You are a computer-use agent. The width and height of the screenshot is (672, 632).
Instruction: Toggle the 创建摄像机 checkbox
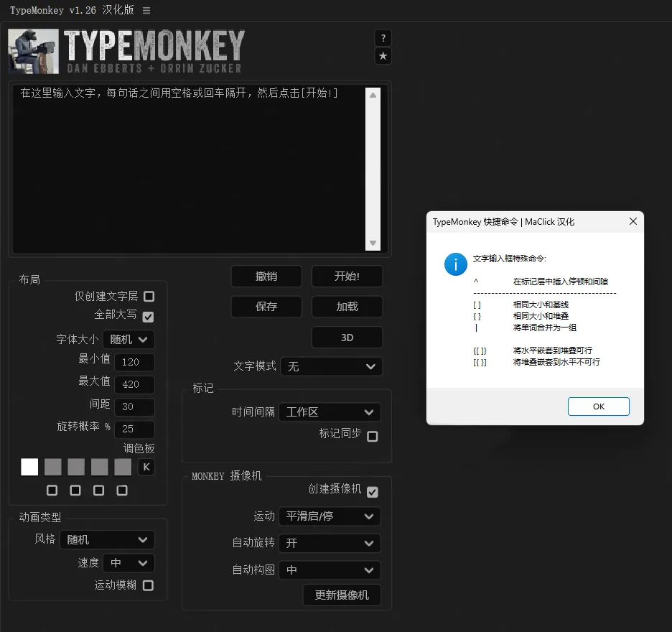(372, 492)
